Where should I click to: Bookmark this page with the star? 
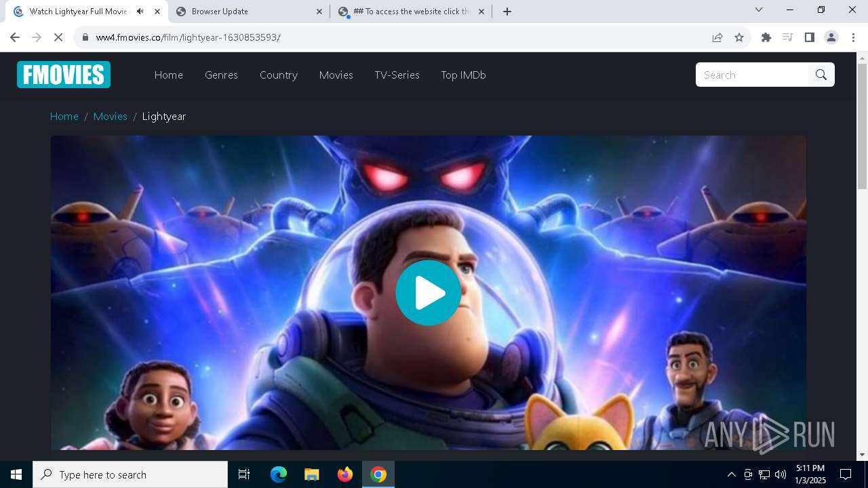[x=739, y=37]
